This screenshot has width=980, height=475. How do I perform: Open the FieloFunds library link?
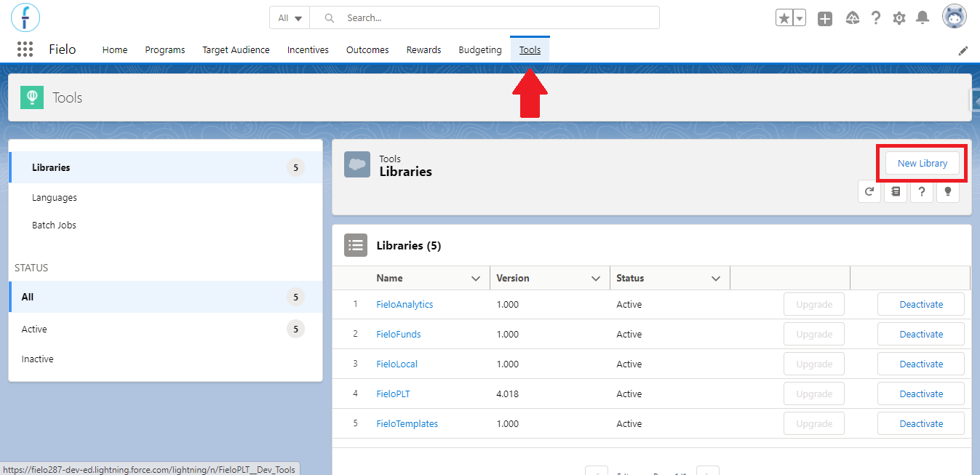(398, 334)
